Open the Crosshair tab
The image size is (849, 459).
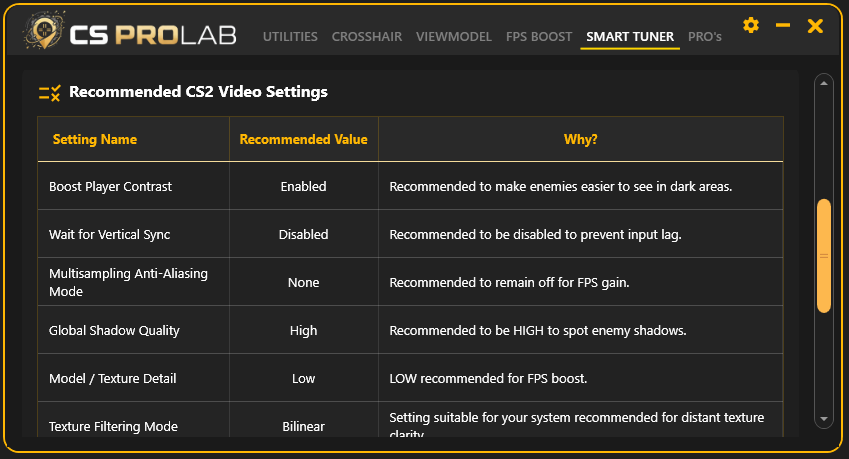tap(367, 37)
